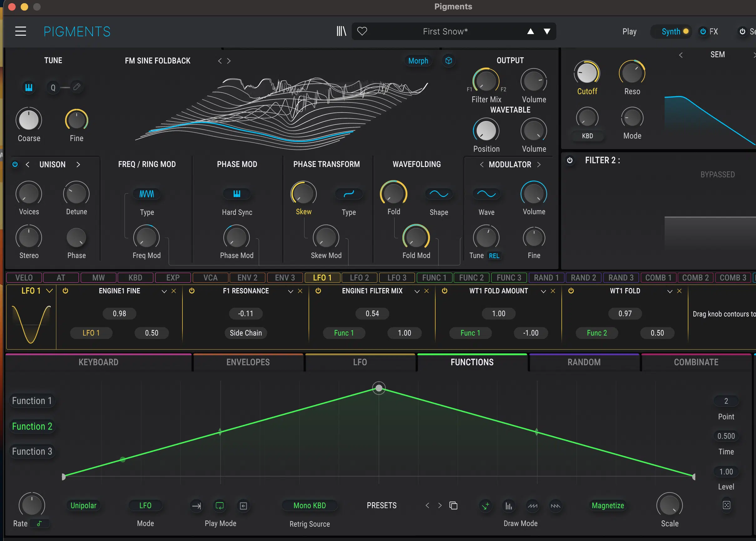This screenshot has width=756, height=541.
Task: Click the Magnetize button
Action: tap(608, 505)
